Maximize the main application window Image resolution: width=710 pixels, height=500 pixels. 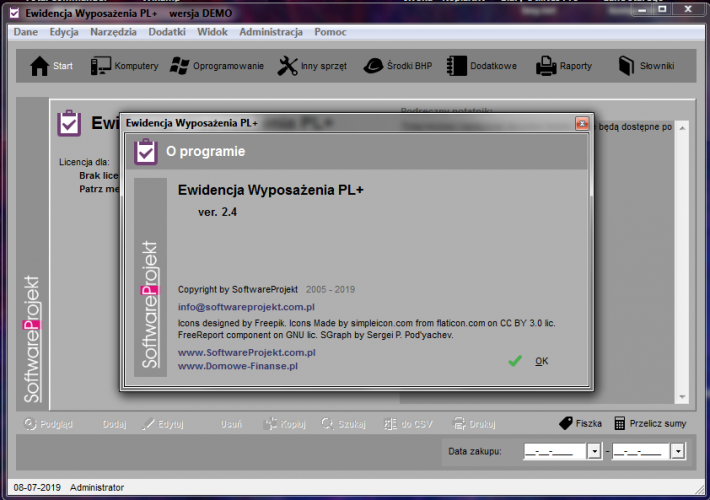click(x=662, y=10)
